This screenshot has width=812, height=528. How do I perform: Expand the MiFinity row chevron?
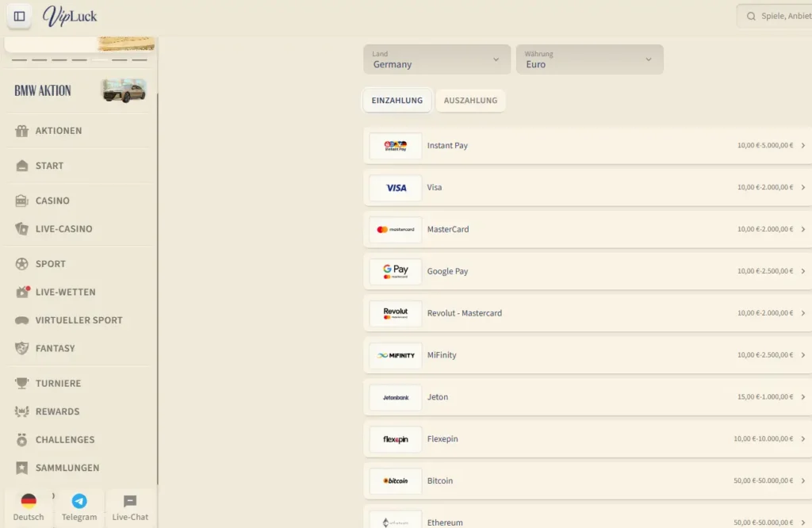803,356
